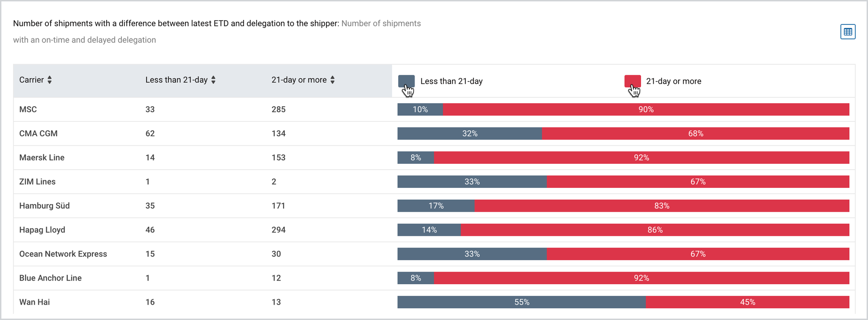The width and height of the screenshot is (868, 320).
Task: Click Hapag Lloyd carrier name
Action: [42, 230]
